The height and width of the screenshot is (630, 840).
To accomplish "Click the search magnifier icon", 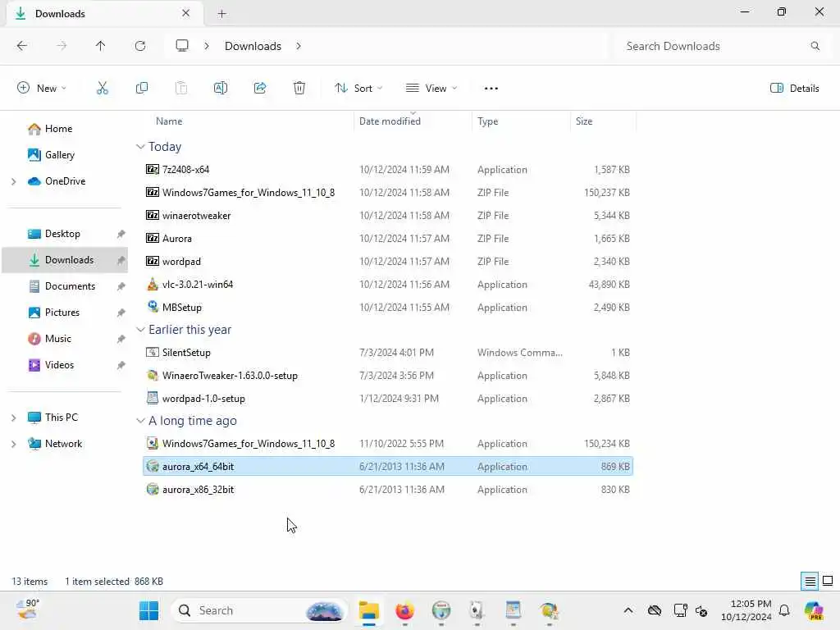I will point(815,46).
